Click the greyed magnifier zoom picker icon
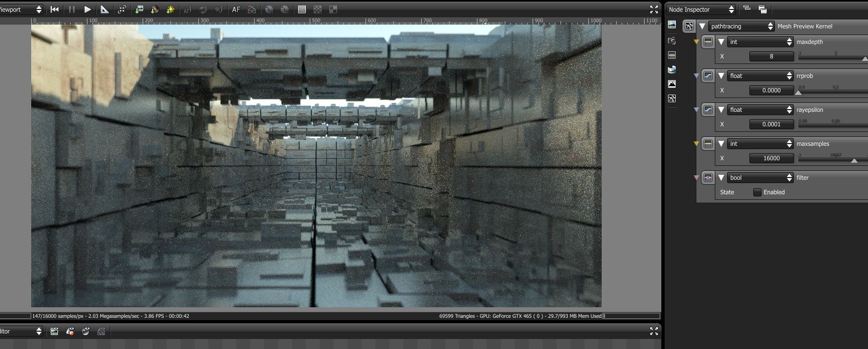The height and width of the screenshot is (349, 868). coord(220,9)
